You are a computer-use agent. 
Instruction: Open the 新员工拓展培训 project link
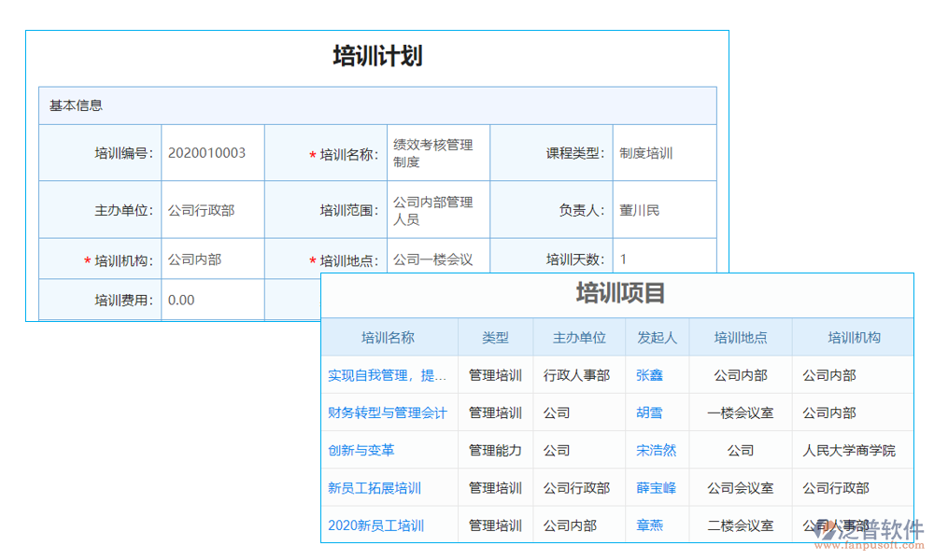[375, 487]
